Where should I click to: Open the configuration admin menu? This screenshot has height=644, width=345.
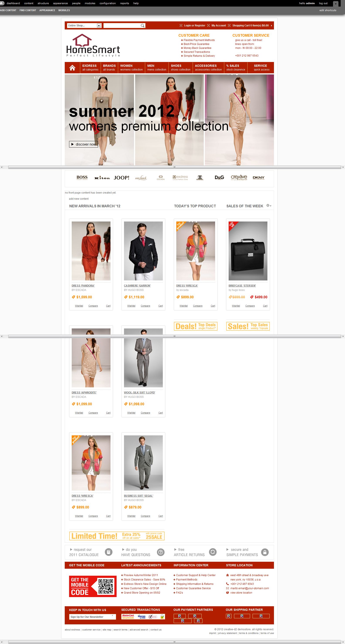click(x=108, y=3)
